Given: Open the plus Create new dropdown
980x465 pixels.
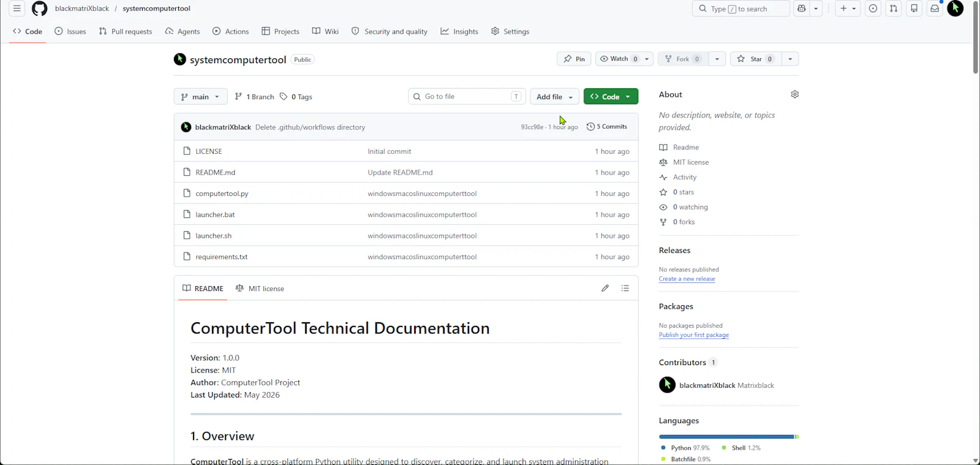Looking at the screenshot, I should point(848,9).
